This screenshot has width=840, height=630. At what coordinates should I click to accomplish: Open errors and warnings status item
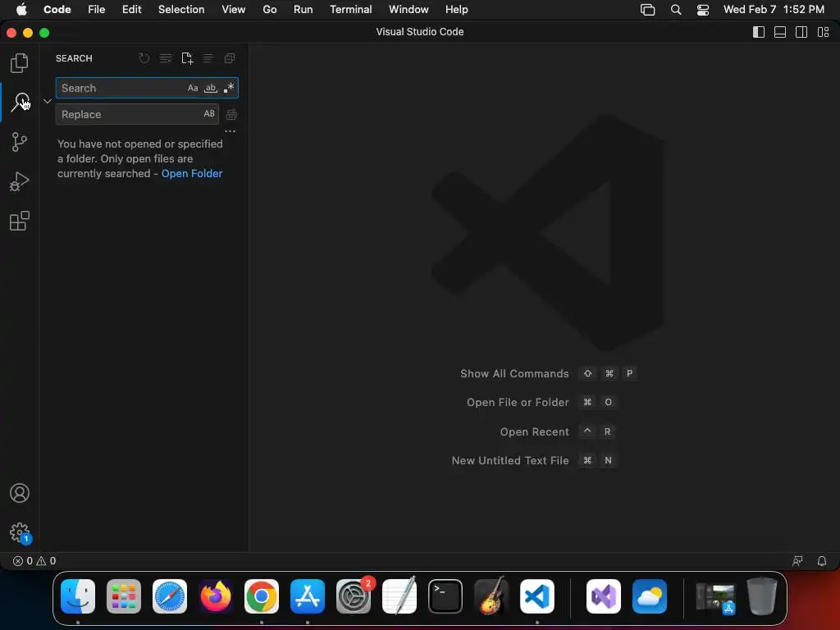34,561
